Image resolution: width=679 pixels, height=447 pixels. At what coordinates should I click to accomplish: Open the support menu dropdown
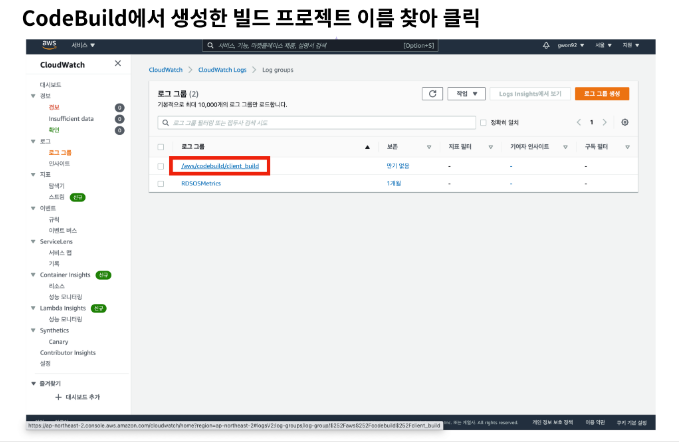tap(630, 45)
